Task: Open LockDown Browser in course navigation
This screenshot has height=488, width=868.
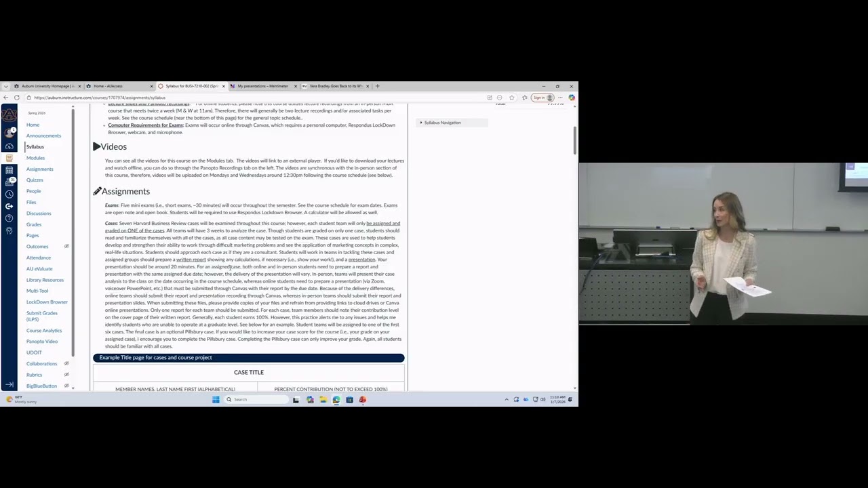Action: pos(47,302)
